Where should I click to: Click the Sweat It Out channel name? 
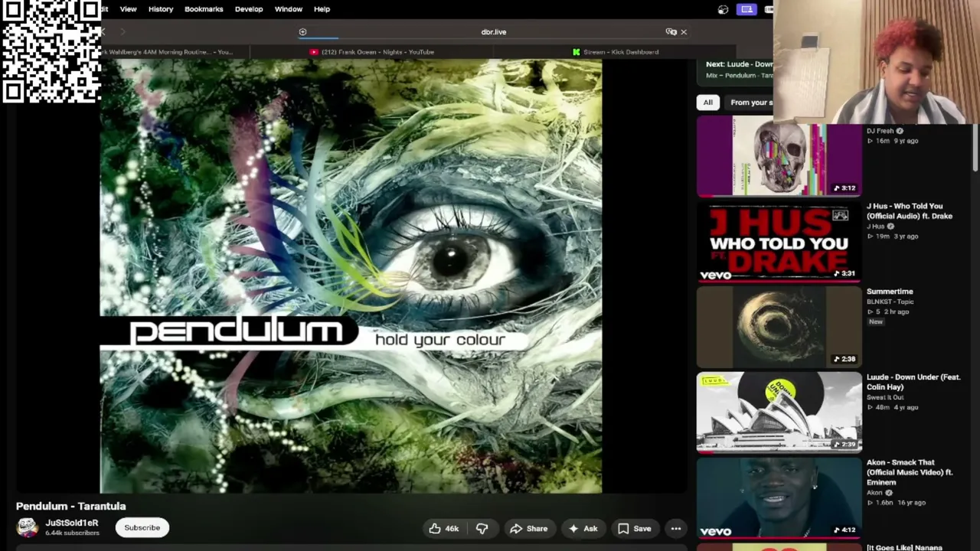(885, 397)
